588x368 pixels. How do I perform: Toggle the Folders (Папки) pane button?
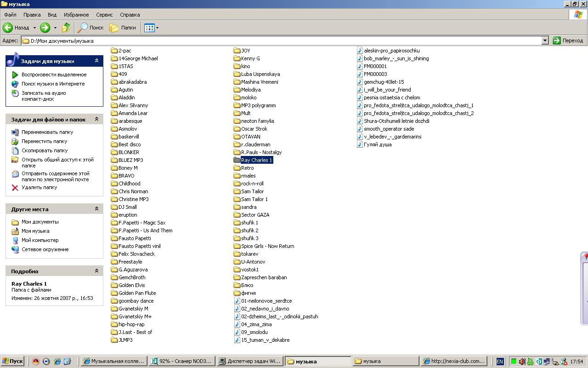coord(123,28)
